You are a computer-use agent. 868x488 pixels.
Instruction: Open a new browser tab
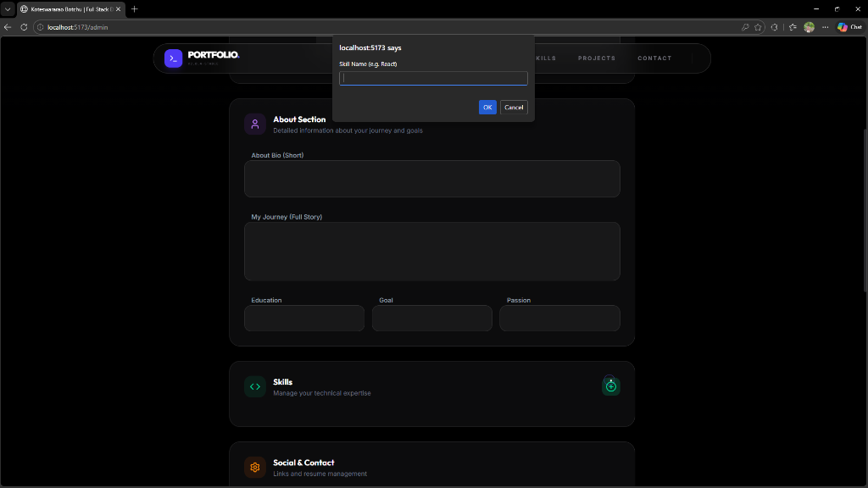click(x=135, y=8)
